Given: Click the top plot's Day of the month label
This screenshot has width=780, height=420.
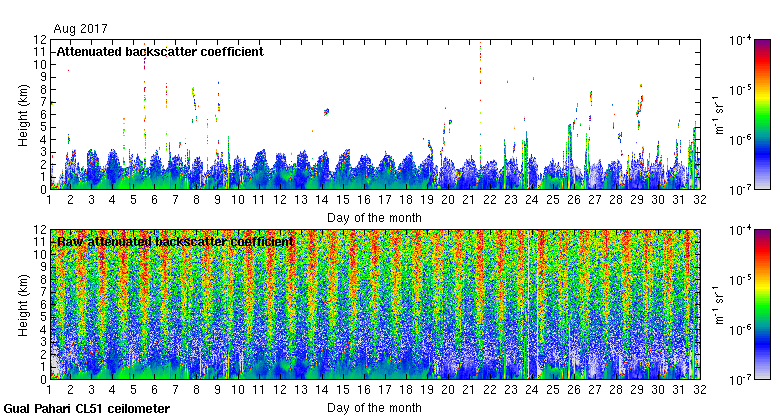Looking at the screenshot, I should coord(374,217).
